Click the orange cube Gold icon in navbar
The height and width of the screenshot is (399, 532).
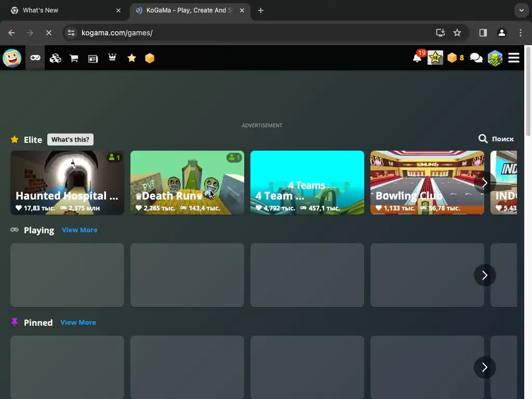[150, 58]
